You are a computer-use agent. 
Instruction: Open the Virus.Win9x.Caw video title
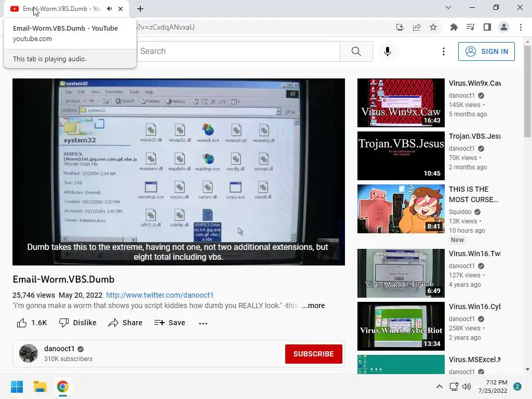tap(475, 84)
